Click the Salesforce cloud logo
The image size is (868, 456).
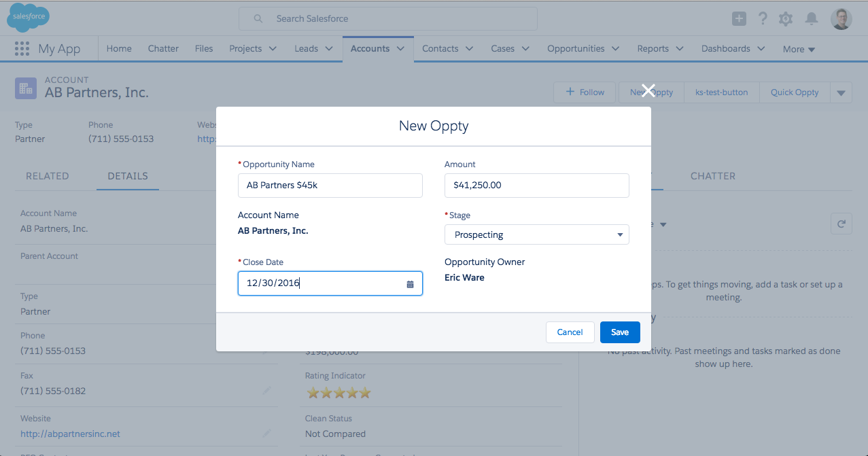click(28, 18)
